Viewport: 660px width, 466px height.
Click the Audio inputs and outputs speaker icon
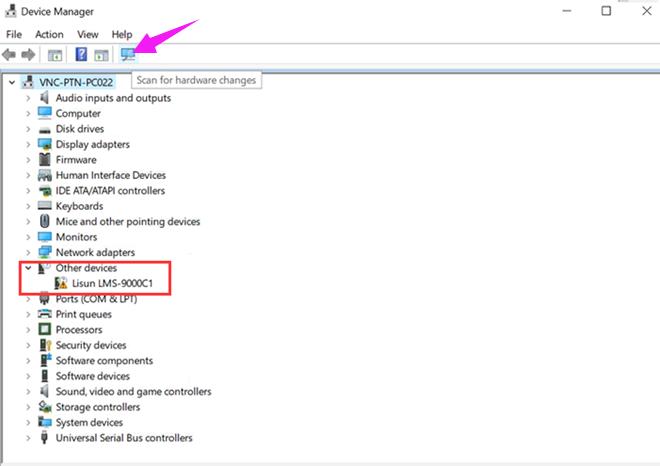click(45, 98)
